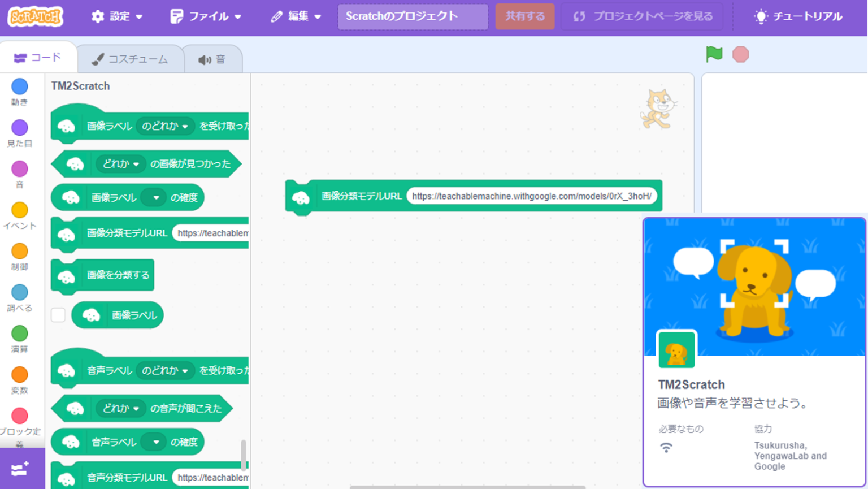Open the のどれか dropdown in 画像ラベル block
This screenshot has width=868, height=489.
pyautogui.click(x=166, y=126)
